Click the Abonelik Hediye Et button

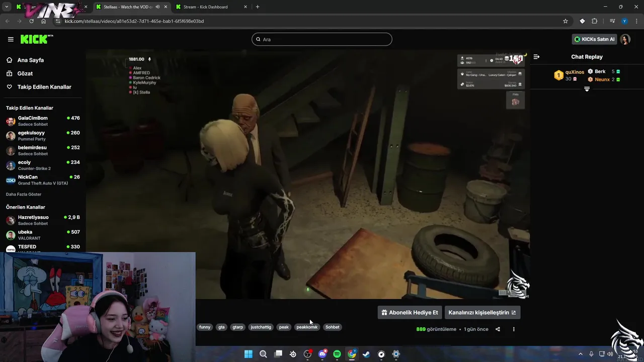(x=410, y=312)
